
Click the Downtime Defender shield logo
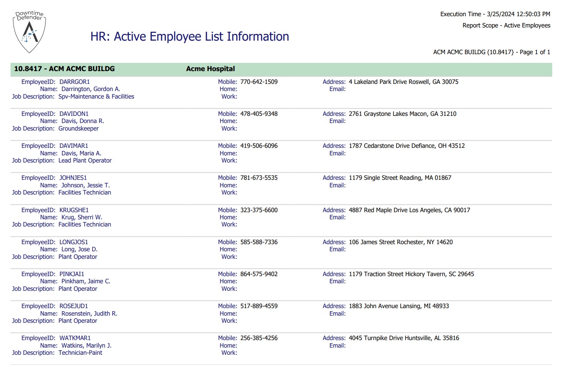pyautogui.click(x=29, y=32)
